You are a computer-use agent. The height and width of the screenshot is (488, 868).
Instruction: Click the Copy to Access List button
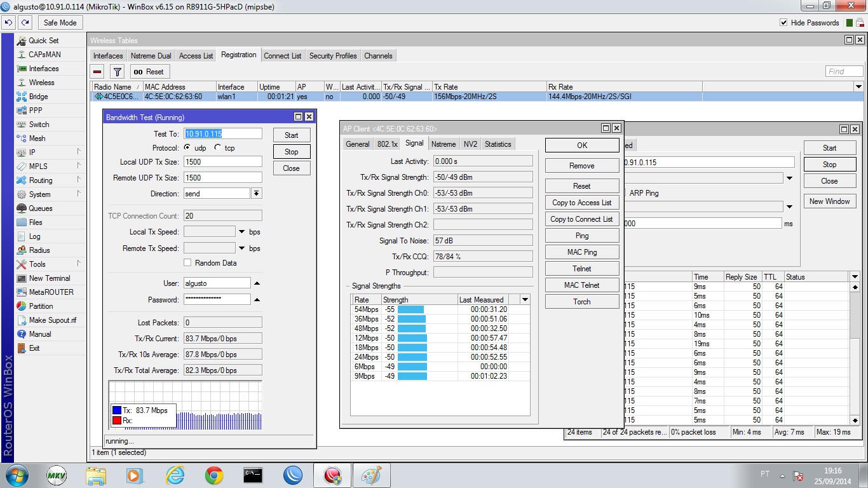(581, 203)
